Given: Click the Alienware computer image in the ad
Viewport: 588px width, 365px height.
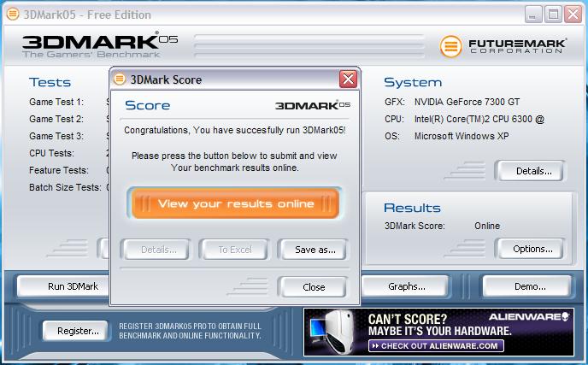Looking at the screenshot, I should pyautogui.click(x=332, y=332).
